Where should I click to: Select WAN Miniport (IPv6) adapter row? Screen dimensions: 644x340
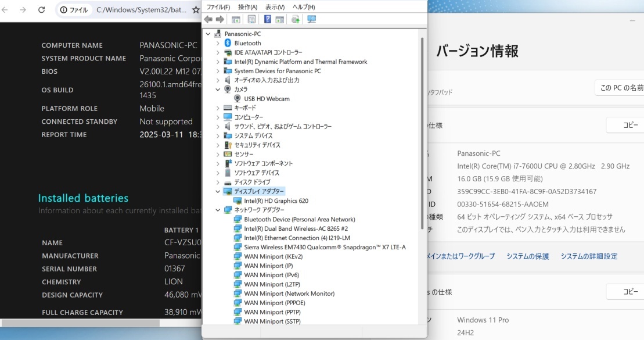point(272,275)
